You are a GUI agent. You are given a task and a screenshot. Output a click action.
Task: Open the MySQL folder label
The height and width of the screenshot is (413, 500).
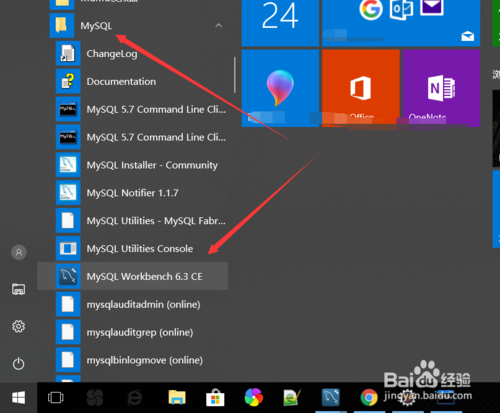96,26
